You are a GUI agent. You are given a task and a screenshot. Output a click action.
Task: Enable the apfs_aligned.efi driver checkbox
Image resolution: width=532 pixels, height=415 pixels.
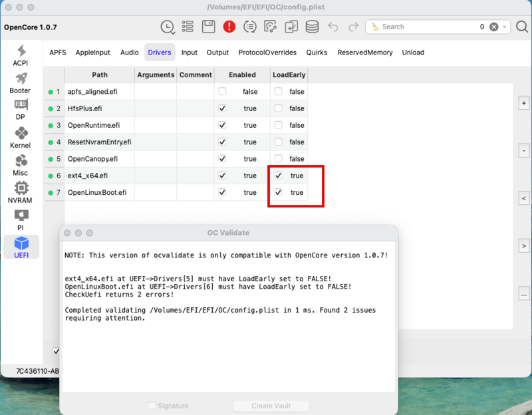point(222,91)
